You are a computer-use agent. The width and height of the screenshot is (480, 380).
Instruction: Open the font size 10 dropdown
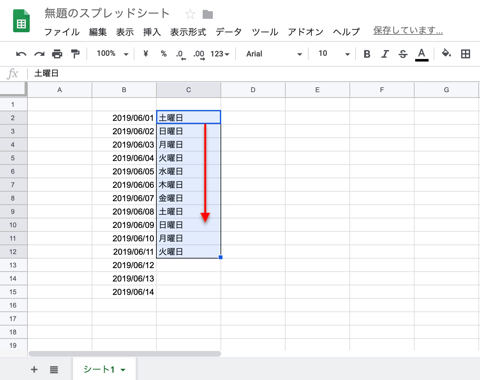coord(334,53)
